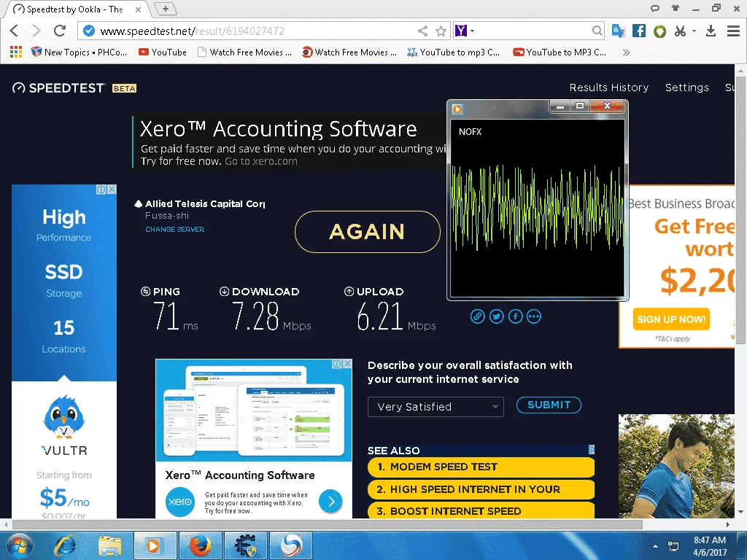
Task: Select the Speedtest by Ookla tab
Action: (76, 9)
